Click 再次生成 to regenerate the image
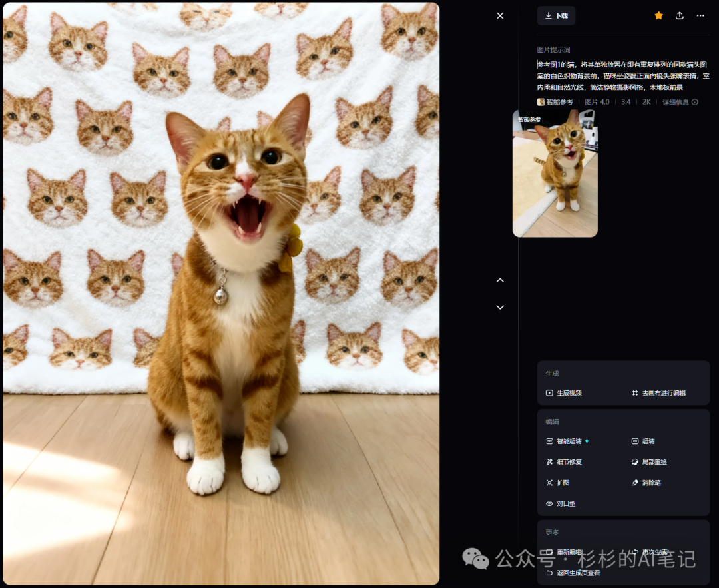The image size is (719, 588). pos(649,552)
